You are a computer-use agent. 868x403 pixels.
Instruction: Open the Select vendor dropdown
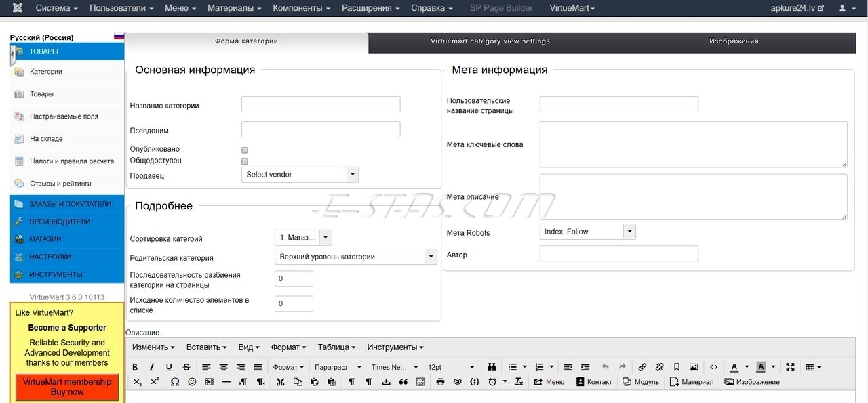coord(300,175)
